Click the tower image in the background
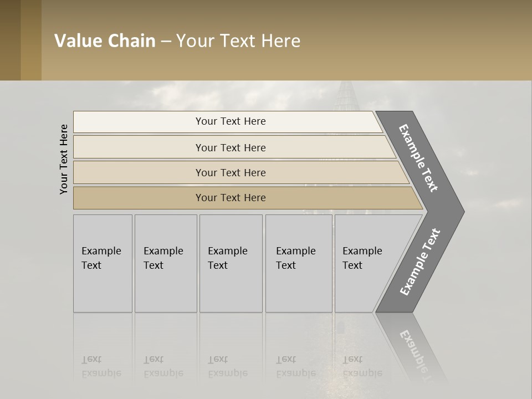The width and height of the screenshot is (532, 399). [346, 96]
